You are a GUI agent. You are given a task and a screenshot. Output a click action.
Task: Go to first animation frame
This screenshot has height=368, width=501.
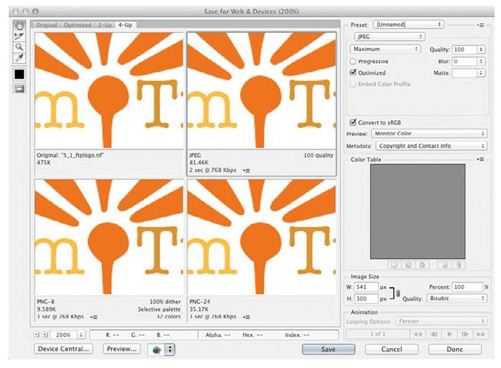(x=418, y=334)
